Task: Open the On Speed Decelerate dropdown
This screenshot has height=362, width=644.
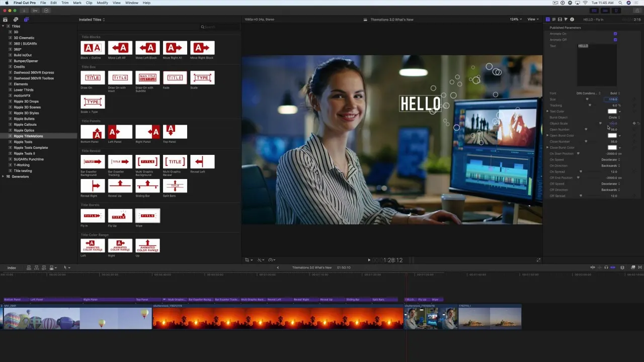Action: (611, 159)
